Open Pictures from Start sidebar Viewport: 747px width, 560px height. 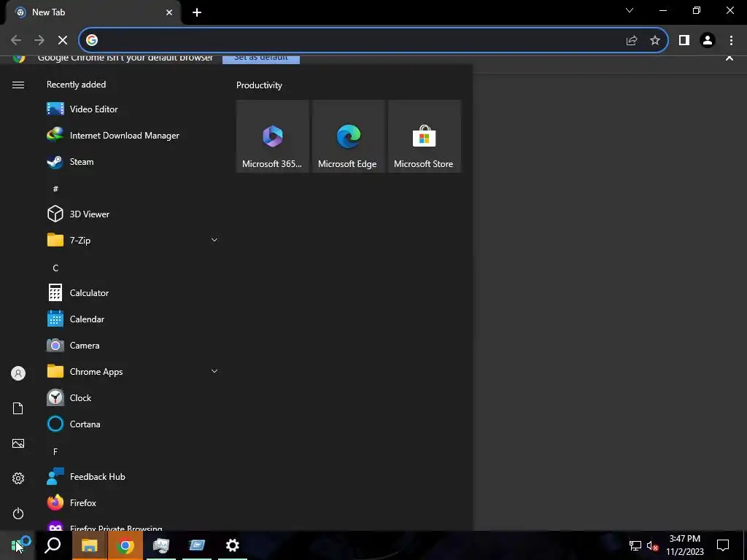point(18,443)
